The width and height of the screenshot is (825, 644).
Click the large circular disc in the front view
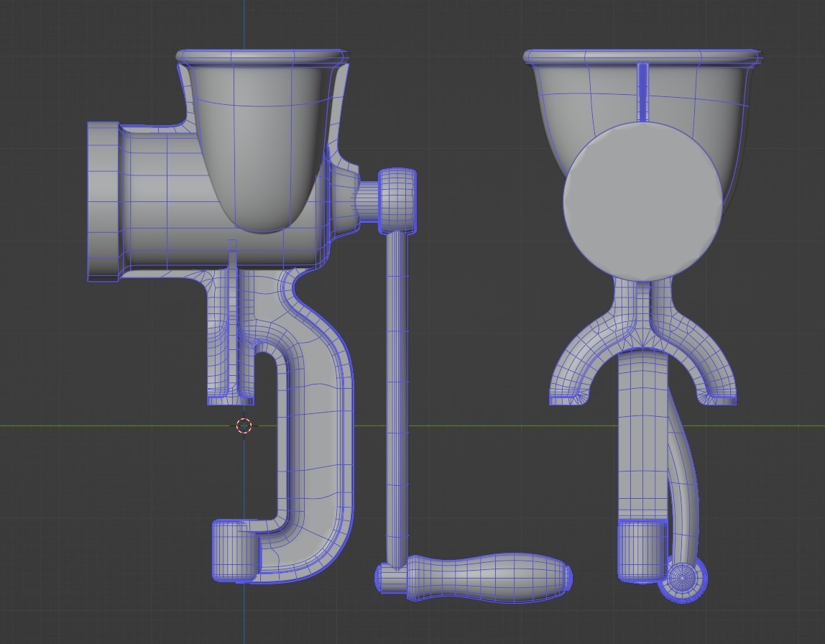point(642,201)
